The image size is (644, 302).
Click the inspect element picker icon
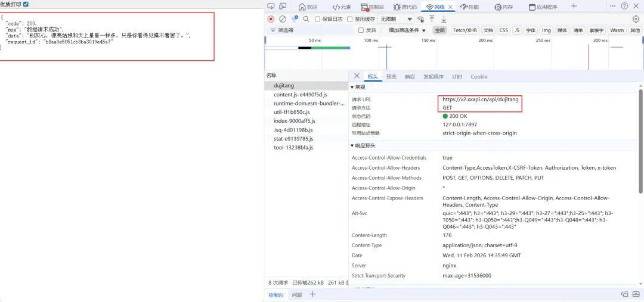271,6
